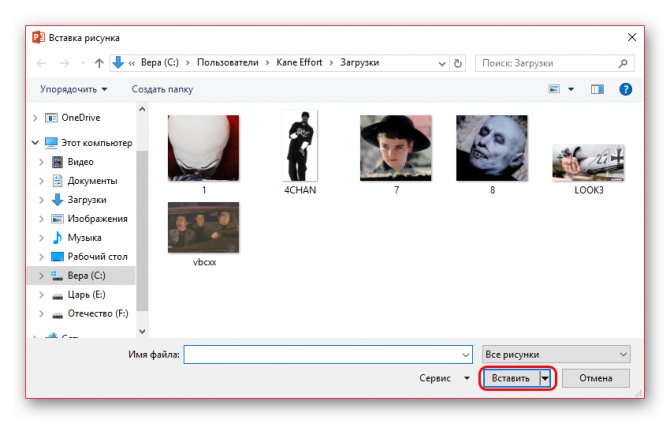The height and width of the screenshot is (424, 670).
Task: Go forward with the right arrow icon
Action: click(64, 63)
